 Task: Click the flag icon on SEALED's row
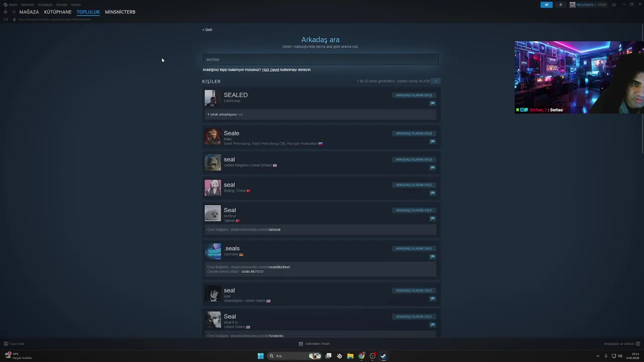(x=432, y=103)
